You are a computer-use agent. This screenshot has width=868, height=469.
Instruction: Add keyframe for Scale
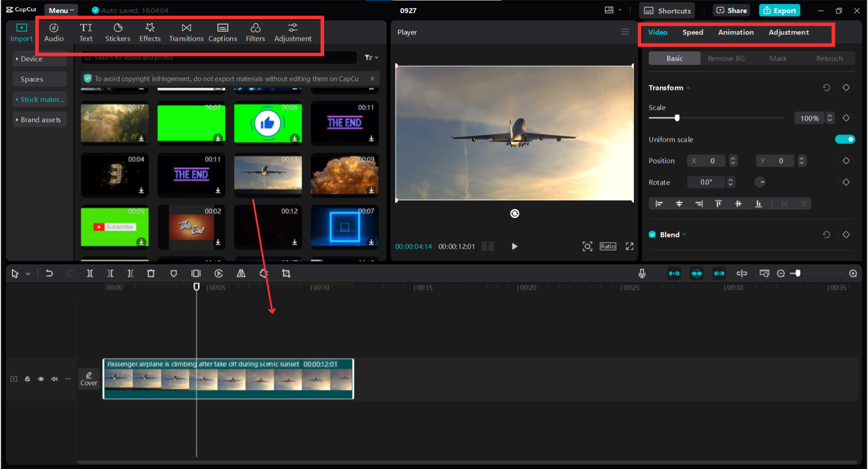846,118
